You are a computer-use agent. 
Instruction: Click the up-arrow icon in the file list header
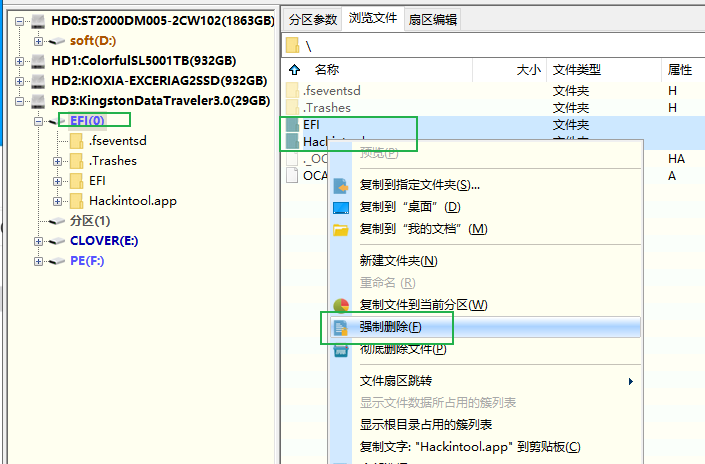click(293, 70)
